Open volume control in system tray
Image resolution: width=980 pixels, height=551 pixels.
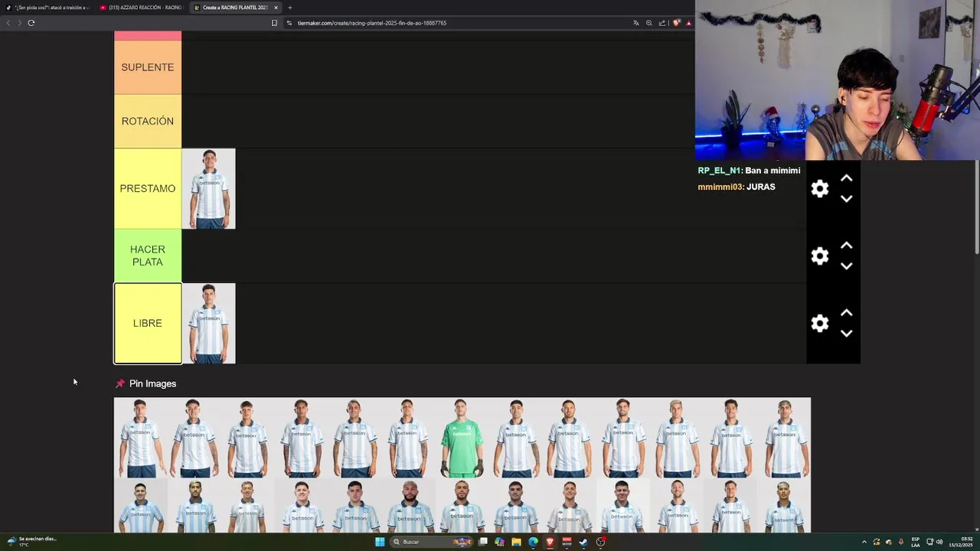939,542
